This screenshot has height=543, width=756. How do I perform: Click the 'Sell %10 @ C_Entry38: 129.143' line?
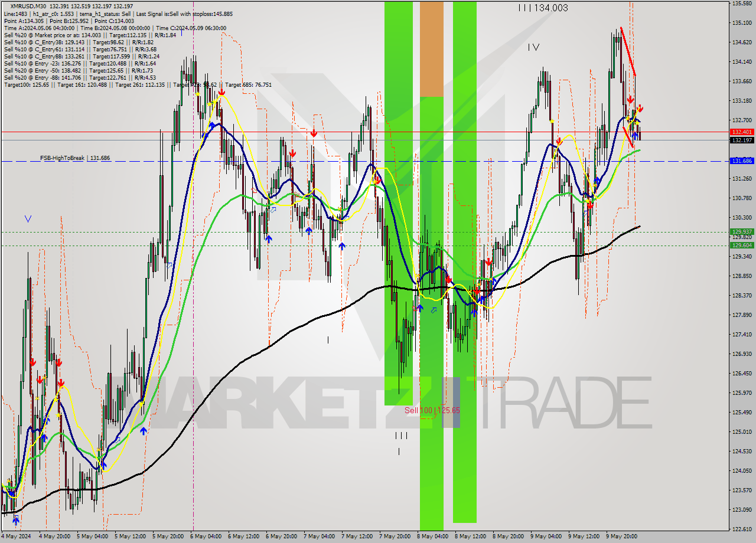coord(79,42)
